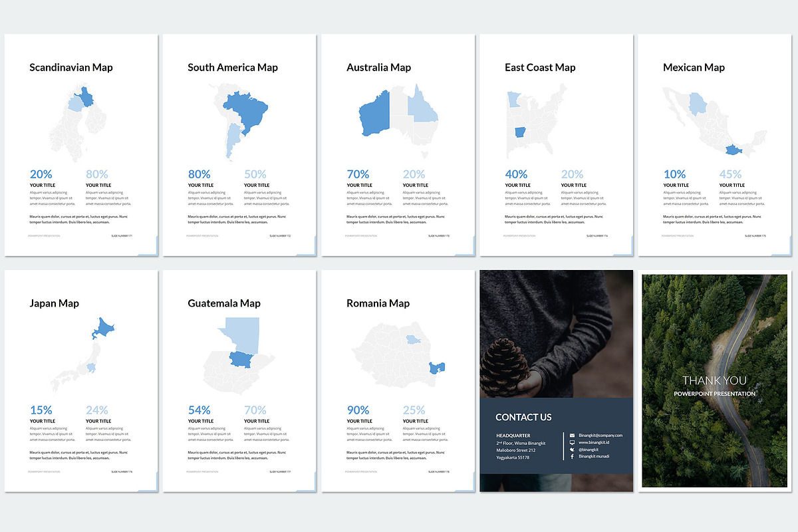Click the 40% value on East Coast slide

516,174
